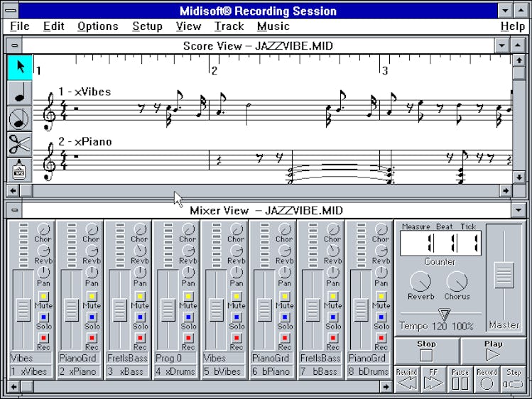
Task: Open the File menu
Action: coord(20,26)
